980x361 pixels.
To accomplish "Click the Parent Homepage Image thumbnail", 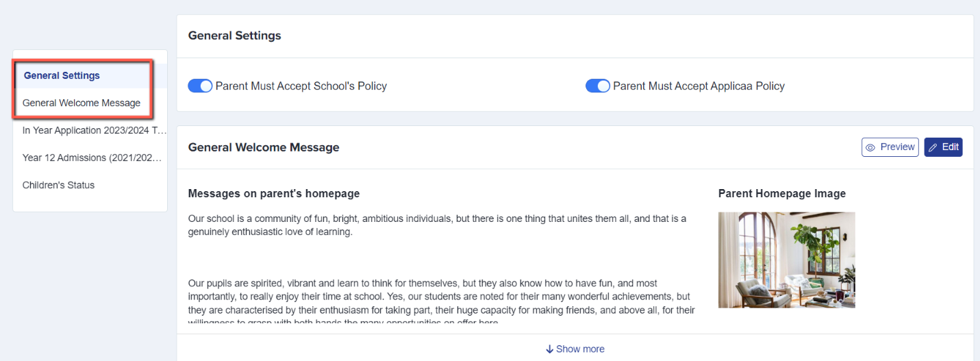I will [786, 260].
